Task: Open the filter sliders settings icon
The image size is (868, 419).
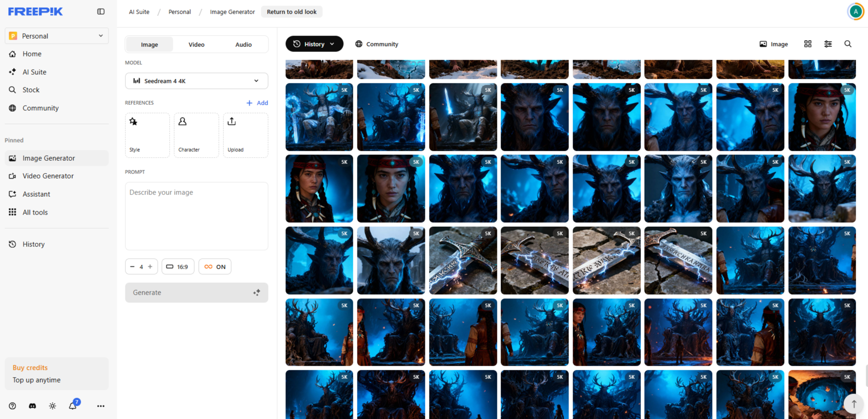Action: tap(828, 44)
